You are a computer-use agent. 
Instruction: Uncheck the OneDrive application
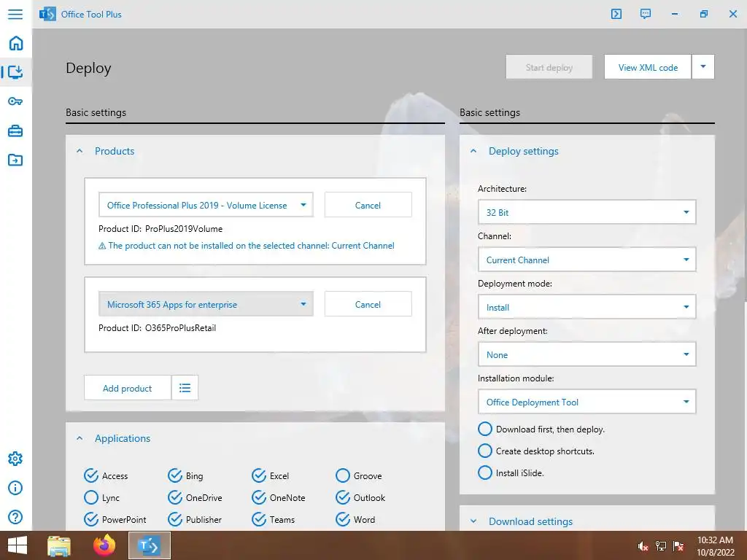coord(175,497)
